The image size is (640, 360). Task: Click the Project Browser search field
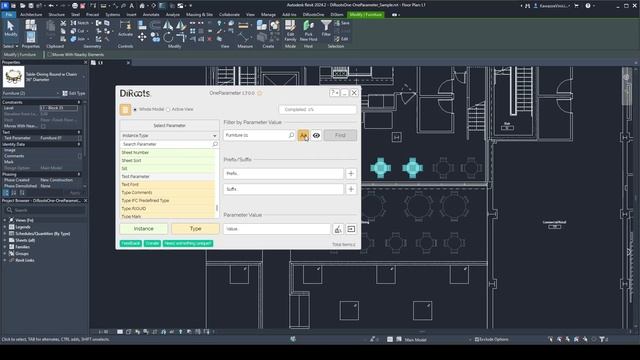point(44,210)
